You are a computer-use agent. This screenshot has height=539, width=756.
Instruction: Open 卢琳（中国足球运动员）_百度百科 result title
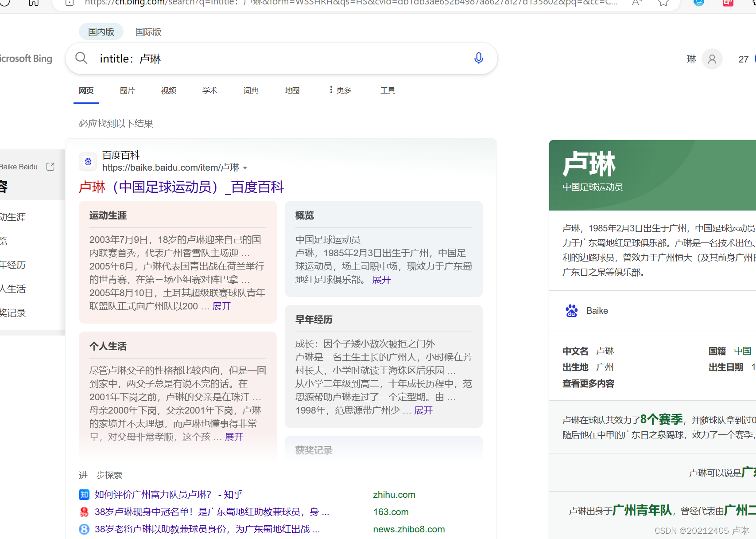(x=181, y=187)
